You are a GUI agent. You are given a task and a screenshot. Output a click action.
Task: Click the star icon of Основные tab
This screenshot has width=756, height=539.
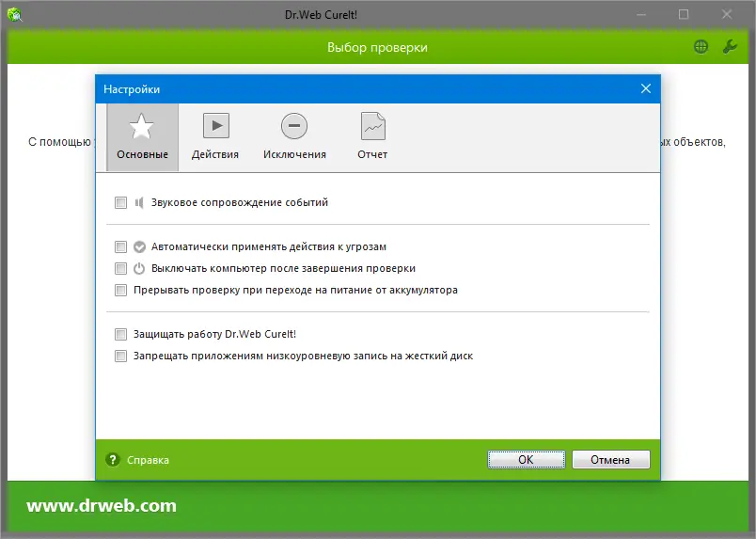pyautogui.click(x=142, y=126)
